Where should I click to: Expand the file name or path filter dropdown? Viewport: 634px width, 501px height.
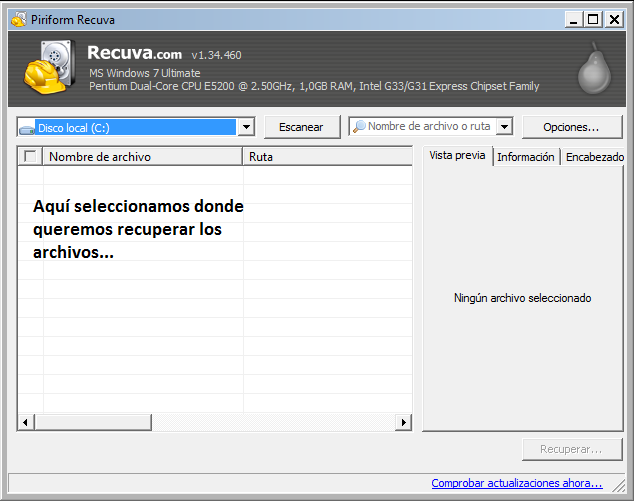click(504, 127)
